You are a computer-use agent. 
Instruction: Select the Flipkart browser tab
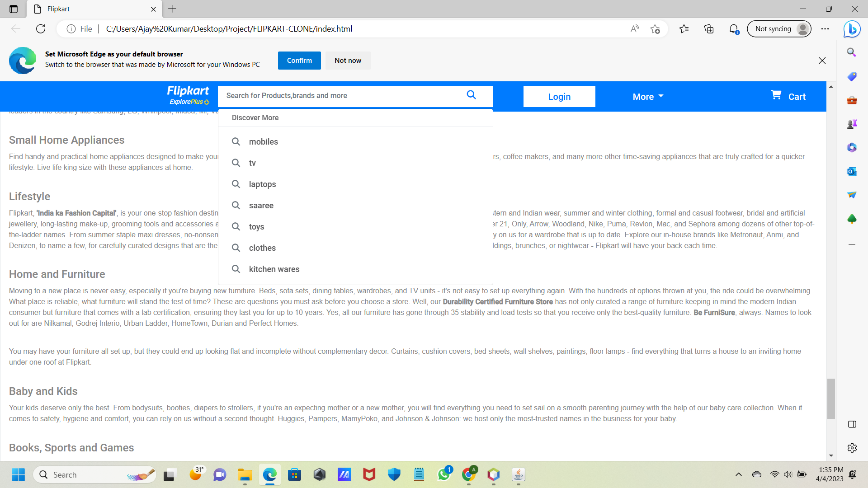pos(59,9)
